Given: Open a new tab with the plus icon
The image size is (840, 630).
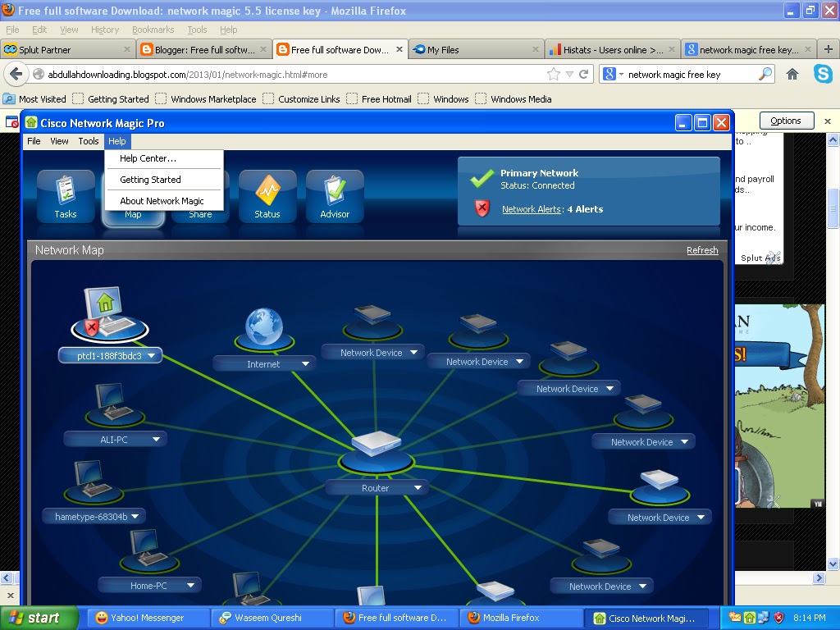Looking at the screenshot, I should coord(829,49).
